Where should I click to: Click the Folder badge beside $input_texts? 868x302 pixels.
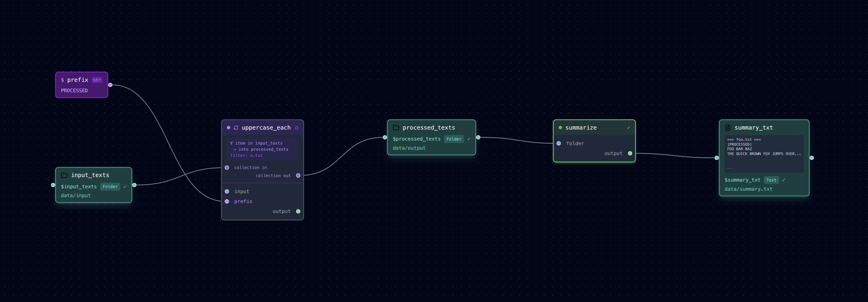(x=110, y=186)
